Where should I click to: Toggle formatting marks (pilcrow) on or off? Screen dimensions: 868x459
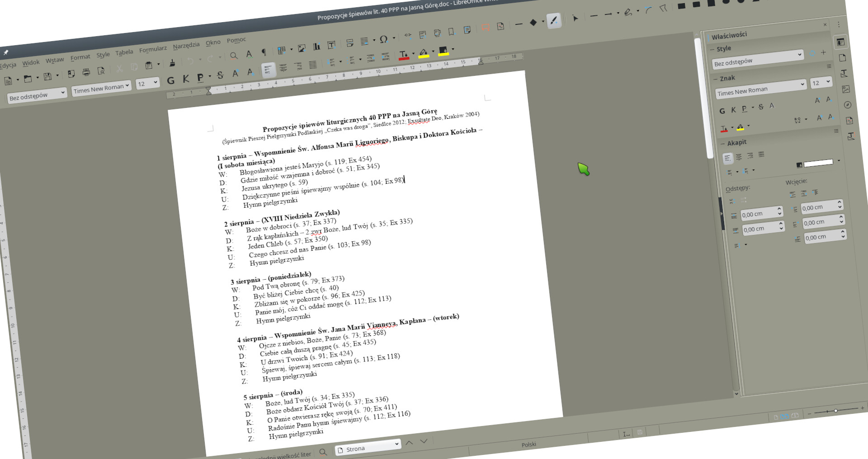pyautogui.click(x=264, y=52)
